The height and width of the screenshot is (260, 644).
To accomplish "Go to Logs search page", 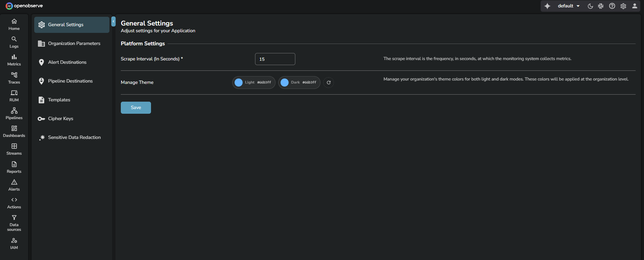I will pyautogui.click(x=14, y=42).
